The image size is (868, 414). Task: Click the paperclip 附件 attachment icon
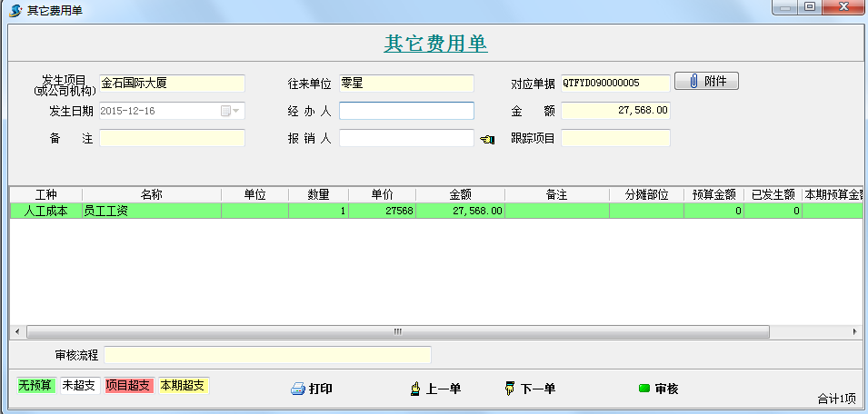tap(693, 82)
